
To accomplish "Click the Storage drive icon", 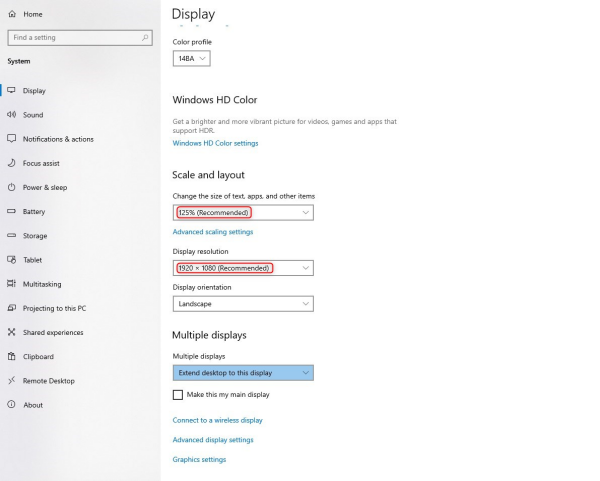I will click(12, 236).
